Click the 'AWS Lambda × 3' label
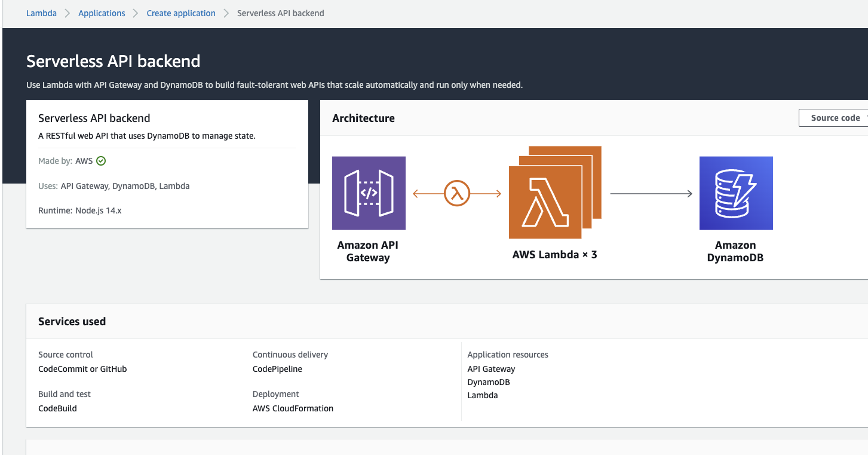Viewport: 868px width, 455px height. tap(555, 255)
